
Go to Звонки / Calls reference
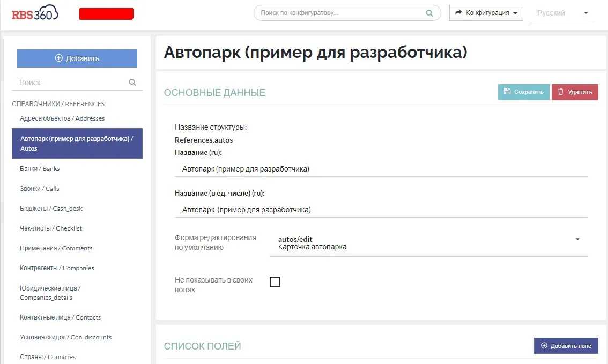tap(40, 189)
